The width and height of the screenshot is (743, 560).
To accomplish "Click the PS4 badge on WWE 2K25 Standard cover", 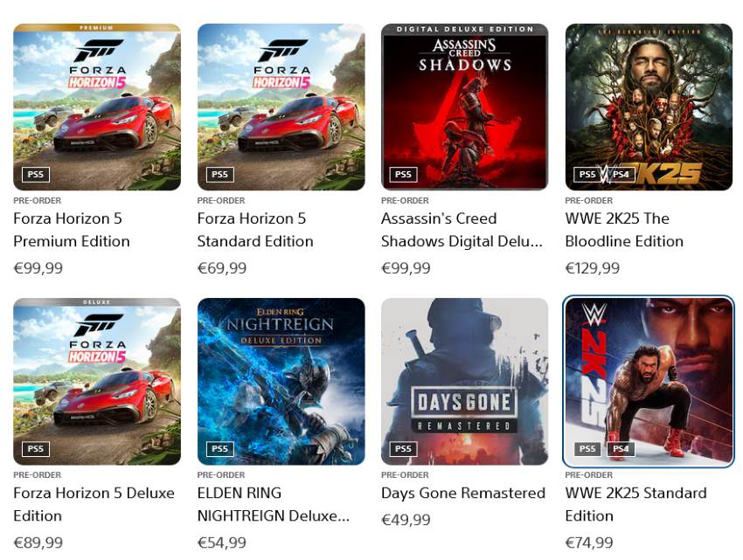I will tap(621, 449).
